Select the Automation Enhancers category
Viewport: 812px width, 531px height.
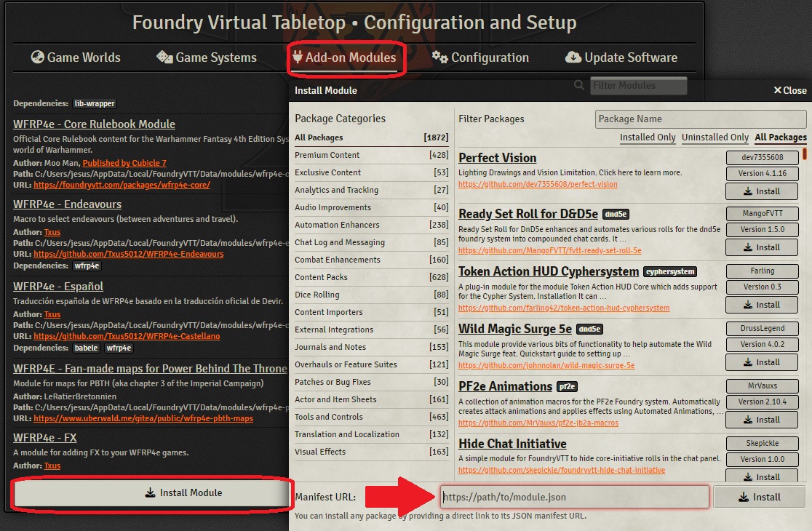[371, 225]
